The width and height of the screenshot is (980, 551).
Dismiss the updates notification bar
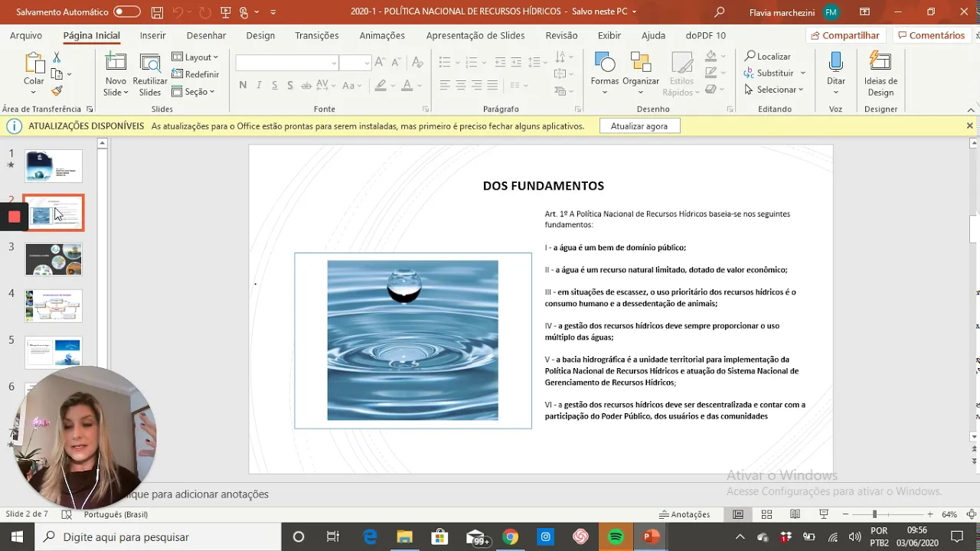pos(969,126)
